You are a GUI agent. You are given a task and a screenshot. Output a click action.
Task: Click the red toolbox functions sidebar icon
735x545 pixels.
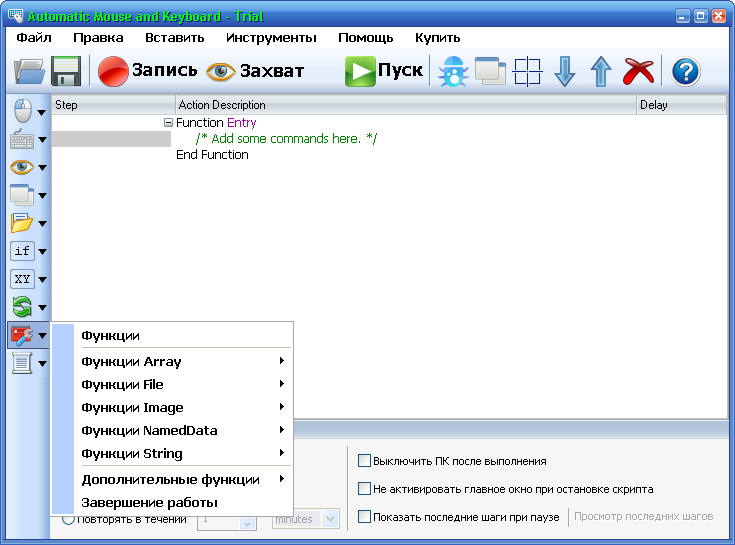point(22,336)
